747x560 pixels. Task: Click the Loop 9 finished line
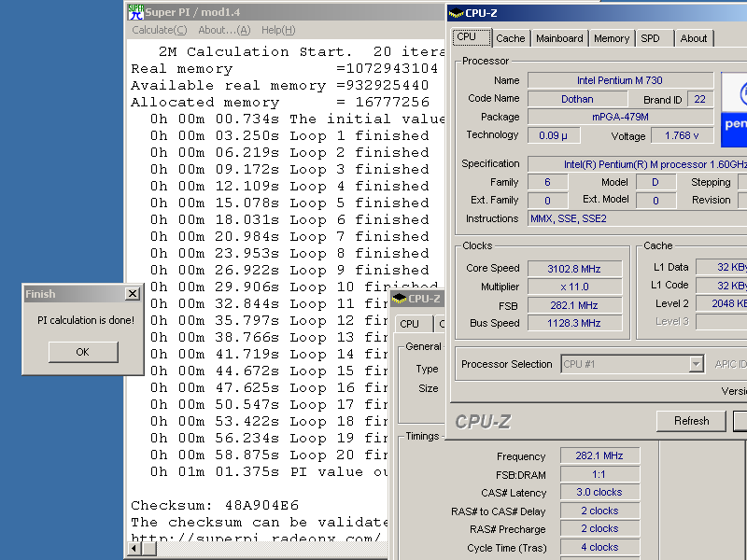pos(289,270)
